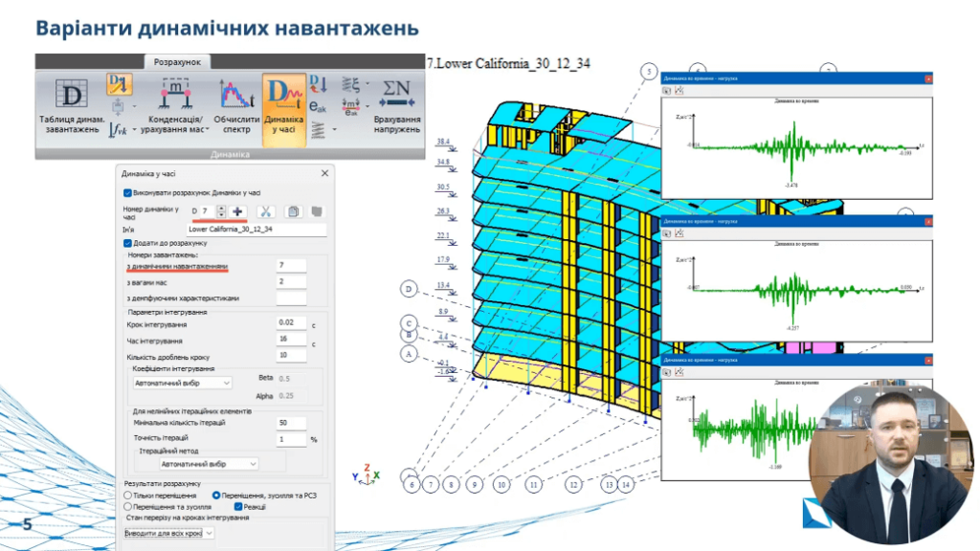Click the dynamic loads number field
The width and height of the screenshot is (980, 551).
click(x=291, y=266)
